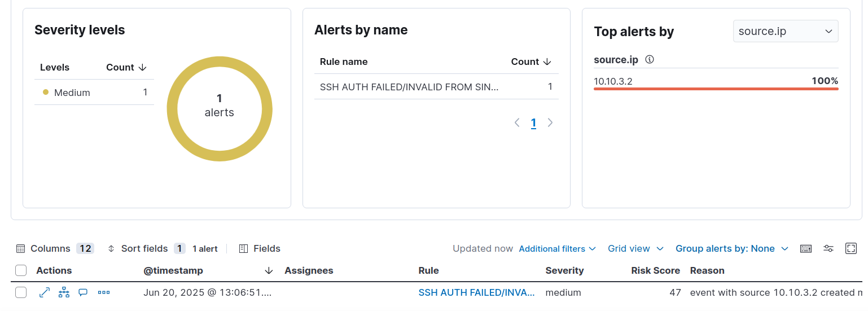Open Columns selector
The height and width of the screenshot is (311, 868).
tap(54, 248)
